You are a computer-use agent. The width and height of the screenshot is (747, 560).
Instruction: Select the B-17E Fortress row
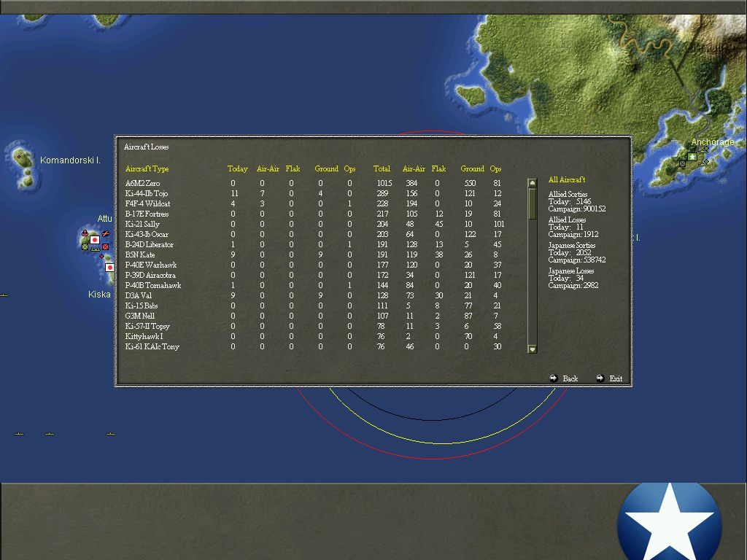pyautogui.click(x=314, y=214)
